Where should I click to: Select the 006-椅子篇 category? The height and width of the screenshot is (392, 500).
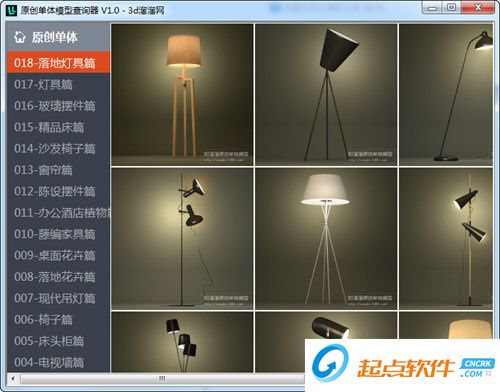(59, 319)
